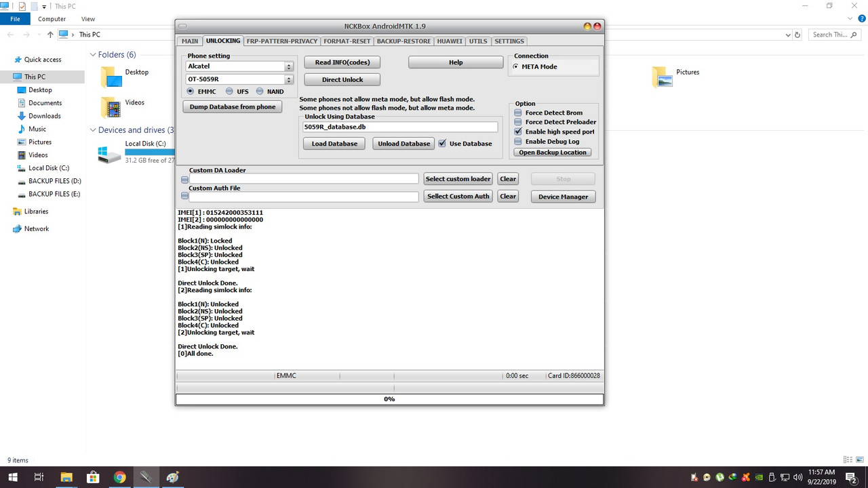868x488 pixels.
Task: Click the Explorer Up arrow button
Action: (50, 35)
